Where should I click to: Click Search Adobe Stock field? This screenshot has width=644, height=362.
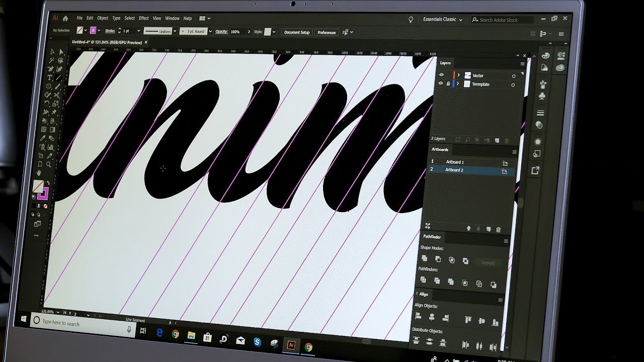[x=502, y=20]
